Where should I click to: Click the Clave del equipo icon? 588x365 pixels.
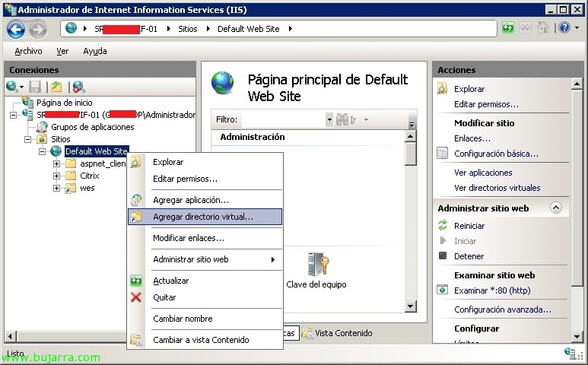318,264
